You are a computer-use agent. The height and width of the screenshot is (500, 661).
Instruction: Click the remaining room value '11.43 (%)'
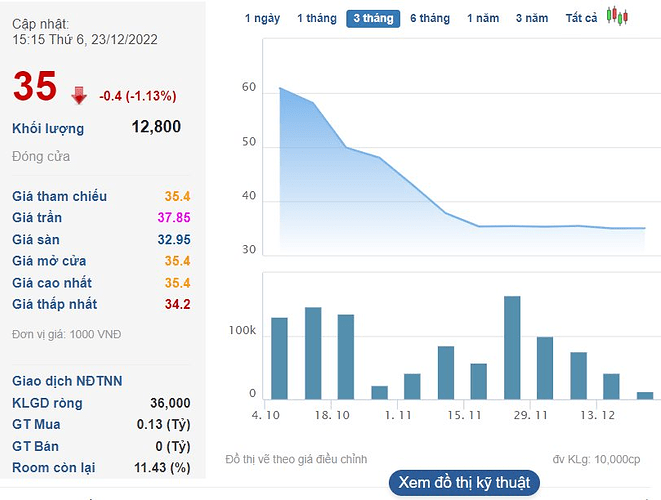point(162,468)
